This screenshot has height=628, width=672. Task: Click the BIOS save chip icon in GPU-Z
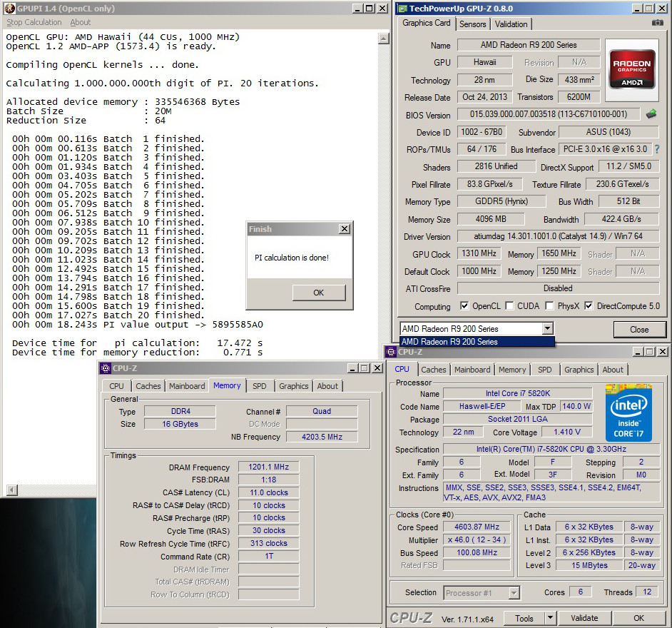pyautogui.click(x=651, y=114)
